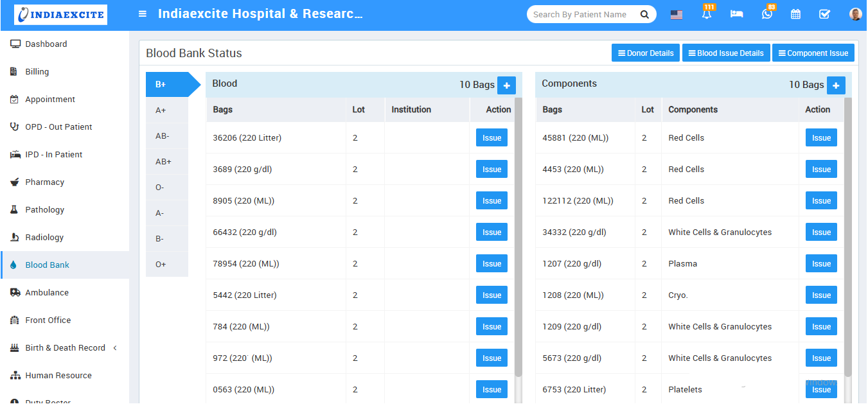The width and height of the screenshot is (868, 420).
Task: Switch to the O- blood group tab
Action: coord(161,188)
